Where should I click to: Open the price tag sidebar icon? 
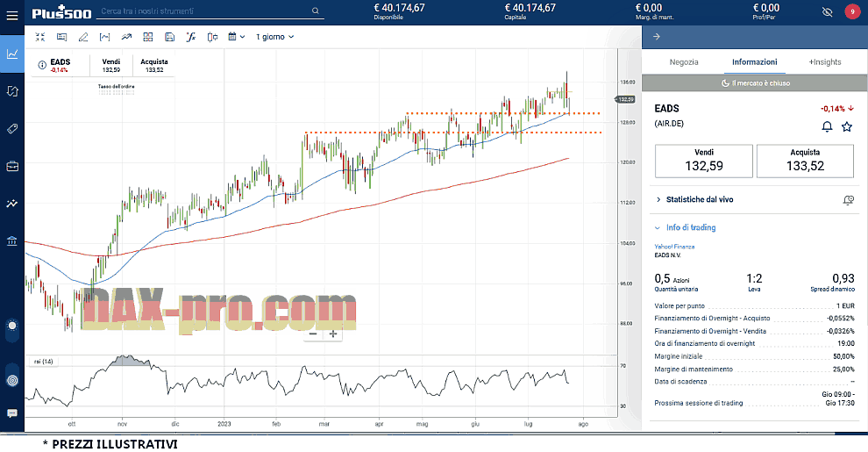pos(12,128)
